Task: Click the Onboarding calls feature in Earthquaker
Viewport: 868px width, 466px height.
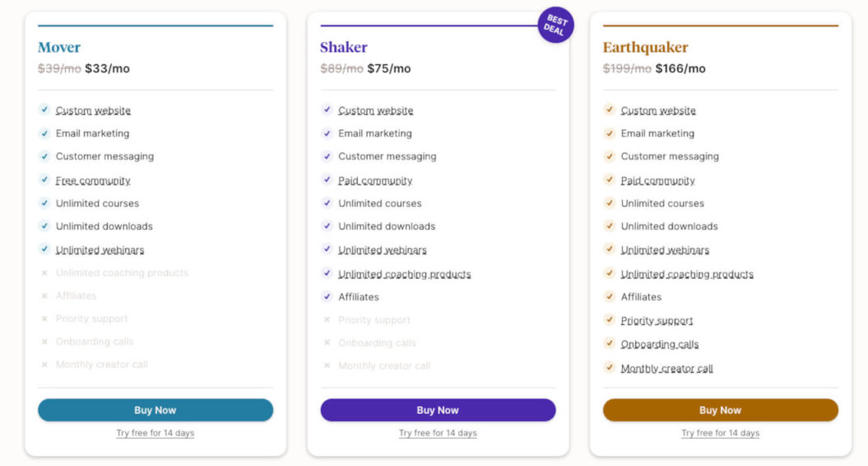Action: click(x=660, y=344)
